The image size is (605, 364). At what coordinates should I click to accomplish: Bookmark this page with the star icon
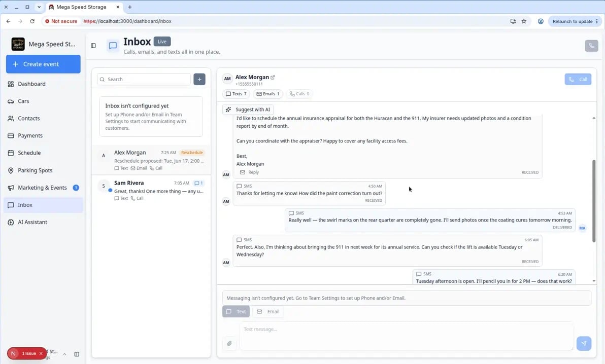coord(524,21)
